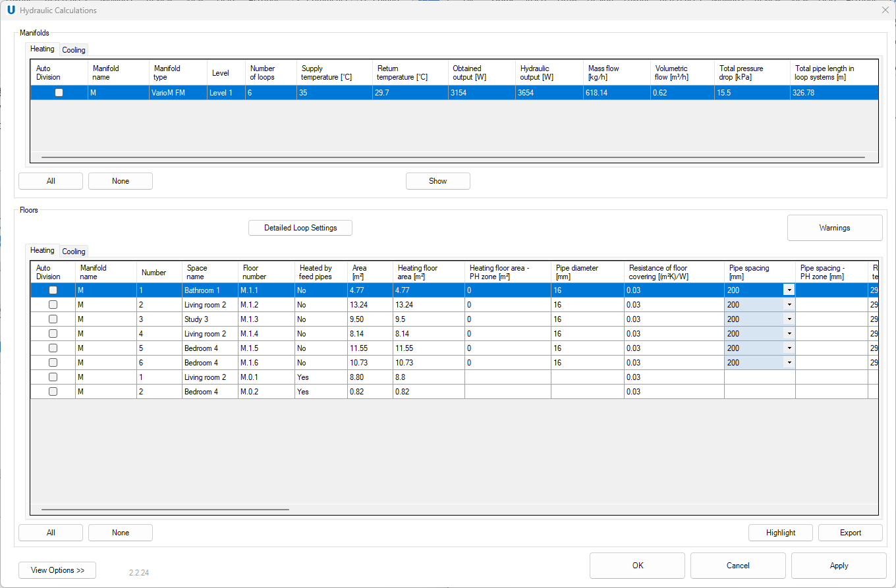Switch to Cooling tab in Floors section
Viewport: 896px width, 588px height.
coord(74,252)
